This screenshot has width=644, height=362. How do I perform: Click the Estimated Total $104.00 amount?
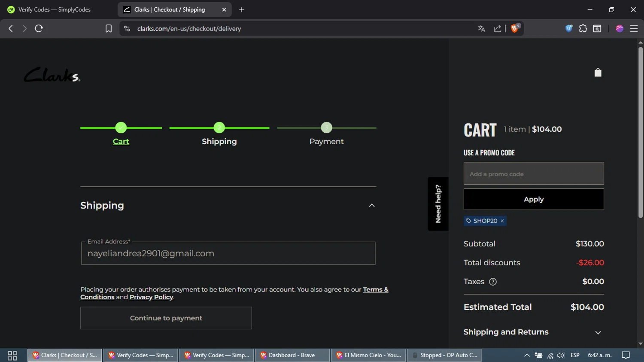pos(587,307)
